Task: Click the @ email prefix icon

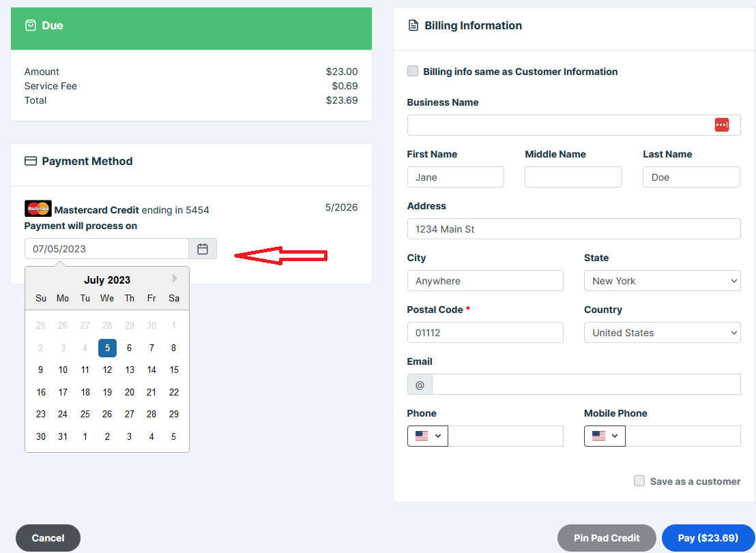Action: 420,385
